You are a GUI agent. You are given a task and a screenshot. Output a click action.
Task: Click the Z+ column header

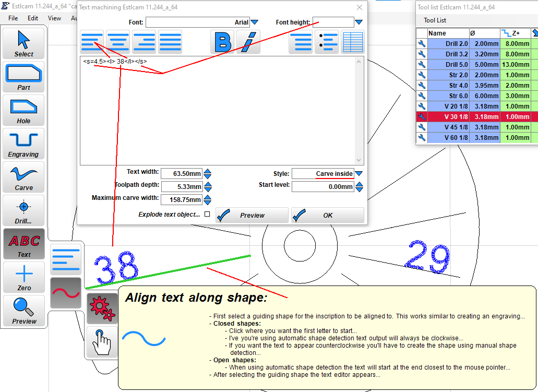pyautogui.click(x=516, y=33)
